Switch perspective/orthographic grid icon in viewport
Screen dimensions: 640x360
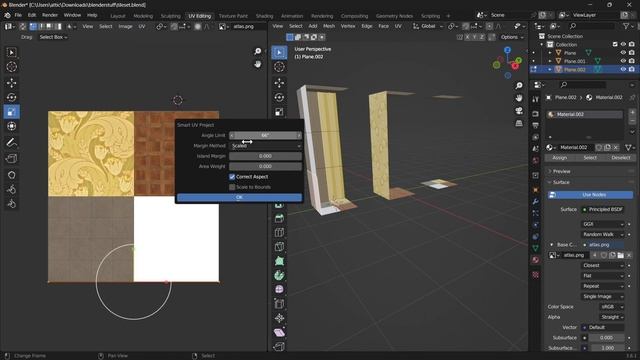(519, 123)
